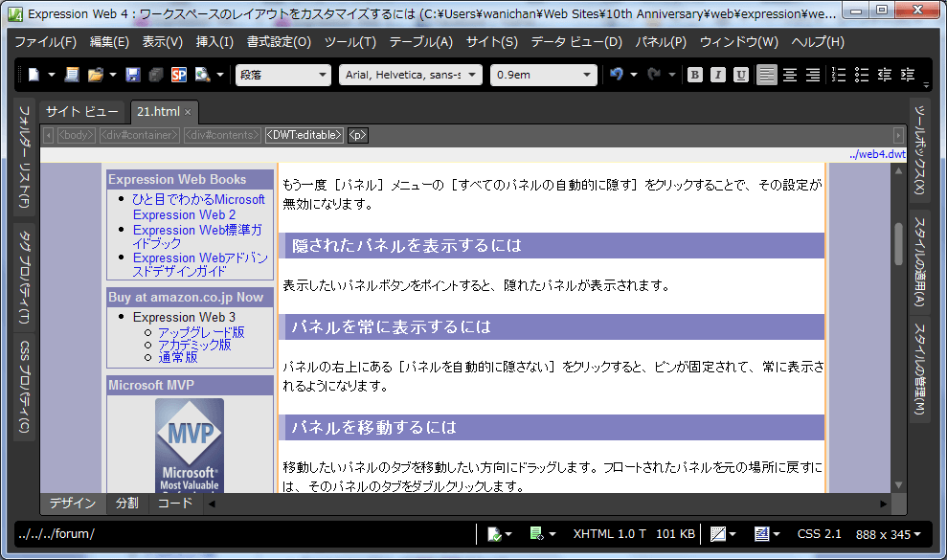Show the フォルダー リスト(F) panel
The height and width of the screenshot is (560, 947).
24,157
